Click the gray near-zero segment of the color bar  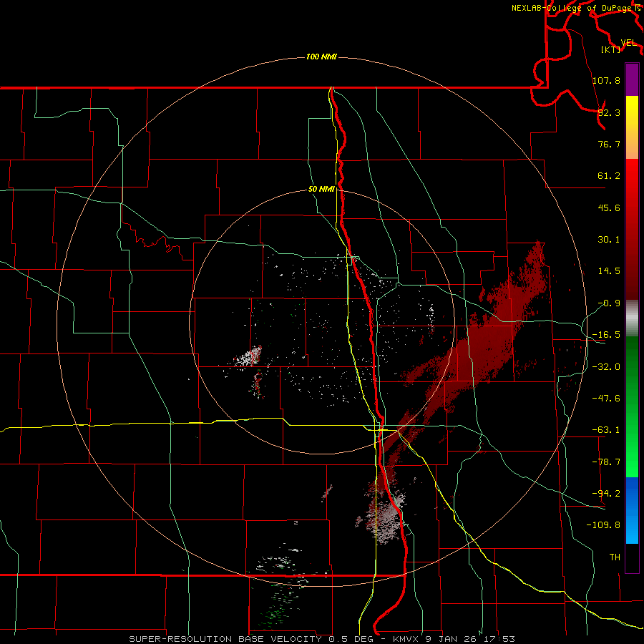pyautogui.click(x=632, y=318)
